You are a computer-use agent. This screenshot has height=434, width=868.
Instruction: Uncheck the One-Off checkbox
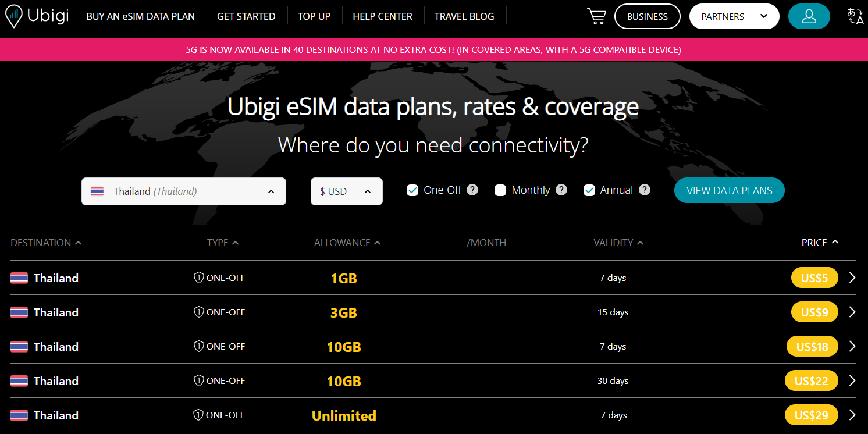point(412,190)
